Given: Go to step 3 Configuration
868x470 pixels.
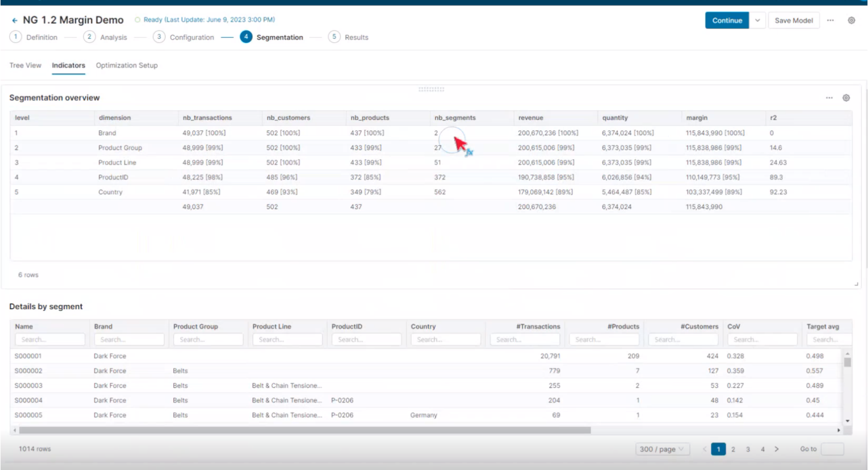Looking at the screenshot, I should 183,37.
